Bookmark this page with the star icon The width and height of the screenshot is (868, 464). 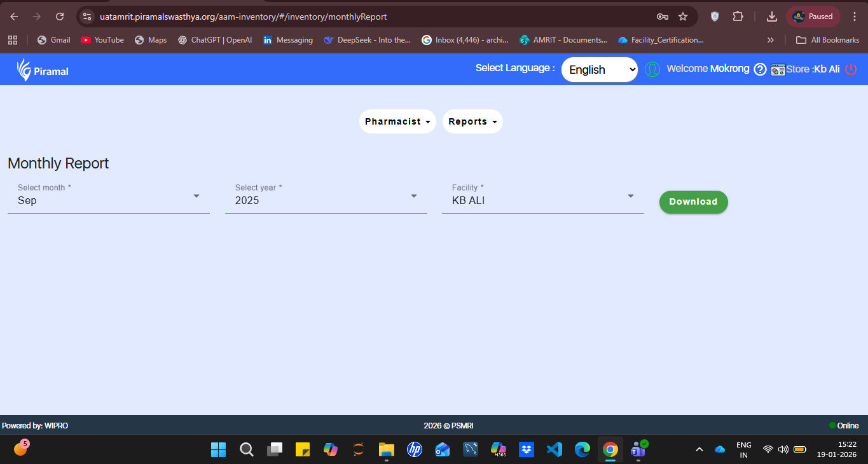point(683,17)
